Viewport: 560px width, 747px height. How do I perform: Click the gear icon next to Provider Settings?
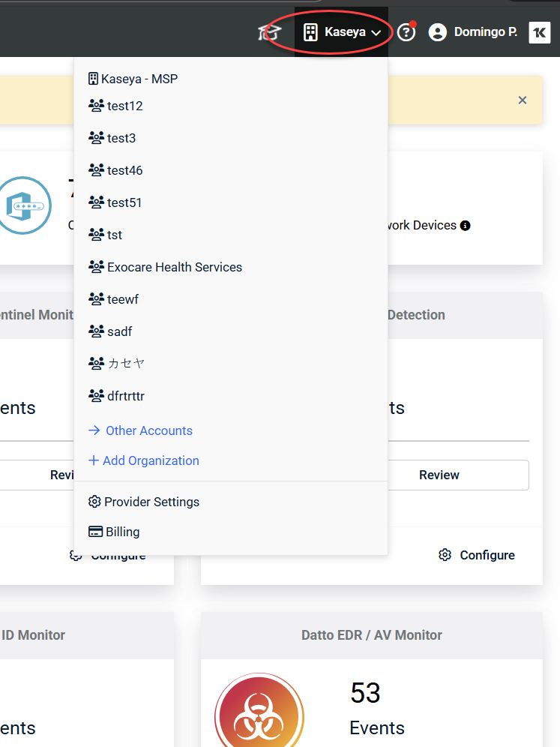click(x=94, y=502)
